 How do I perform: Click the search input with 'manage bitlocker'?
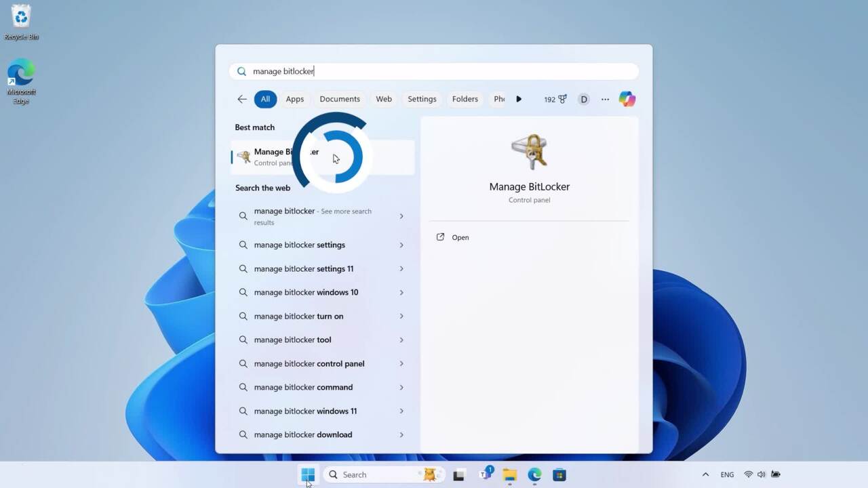pyautogui.click(x=434, y=71)
